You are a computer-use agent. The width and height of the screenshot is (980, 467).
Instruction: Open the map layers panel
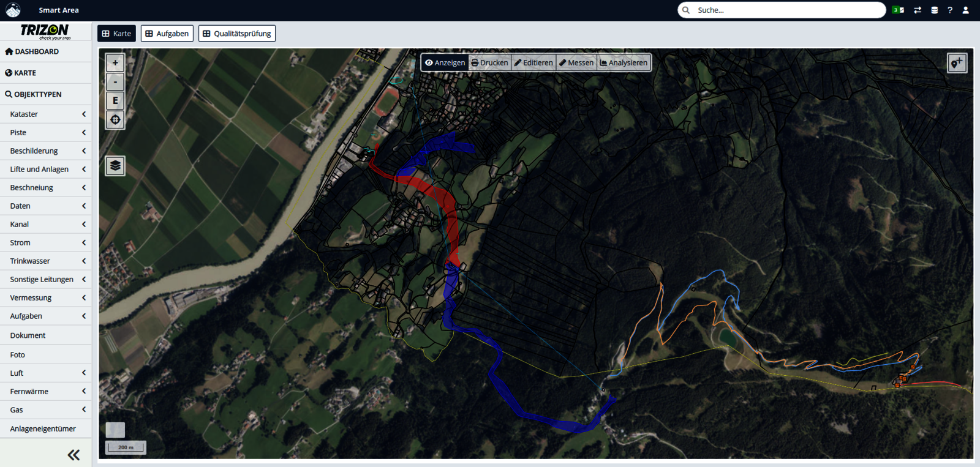[115, 166]
